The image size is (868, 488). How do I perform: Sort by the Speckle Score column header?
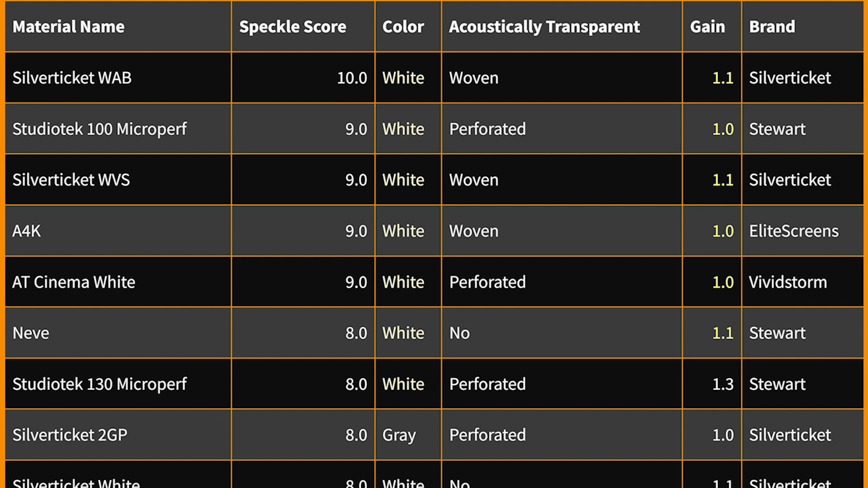[303, 27]
